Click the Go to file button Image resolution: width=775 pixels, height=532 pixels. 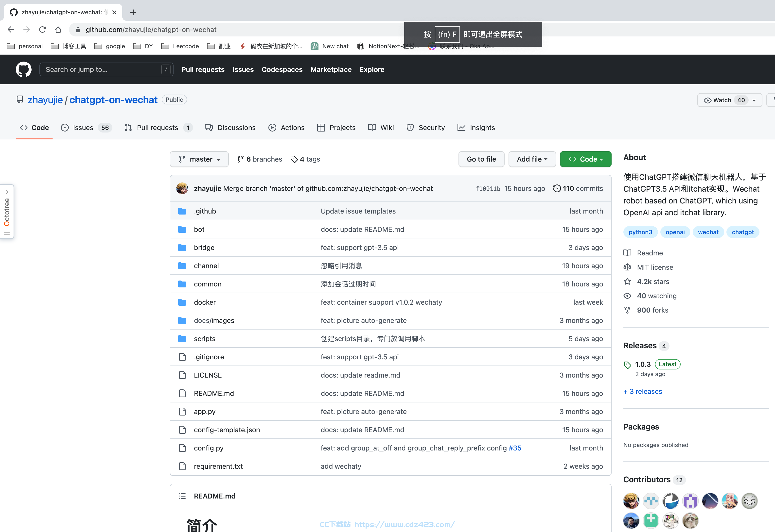[481, 159]
